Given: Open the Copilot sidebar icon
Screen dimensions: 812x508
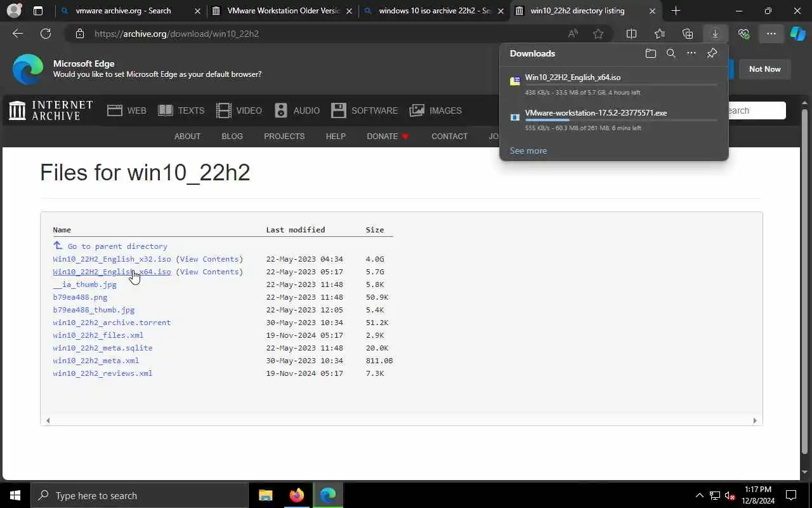Looking at the screenshot, I should (x=797, y=34).
